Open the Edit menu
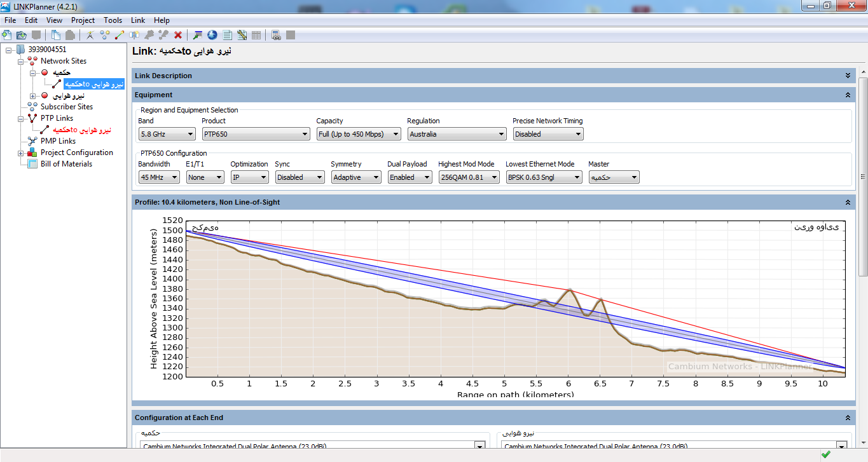868x462 pixels. tap(31, 20)
